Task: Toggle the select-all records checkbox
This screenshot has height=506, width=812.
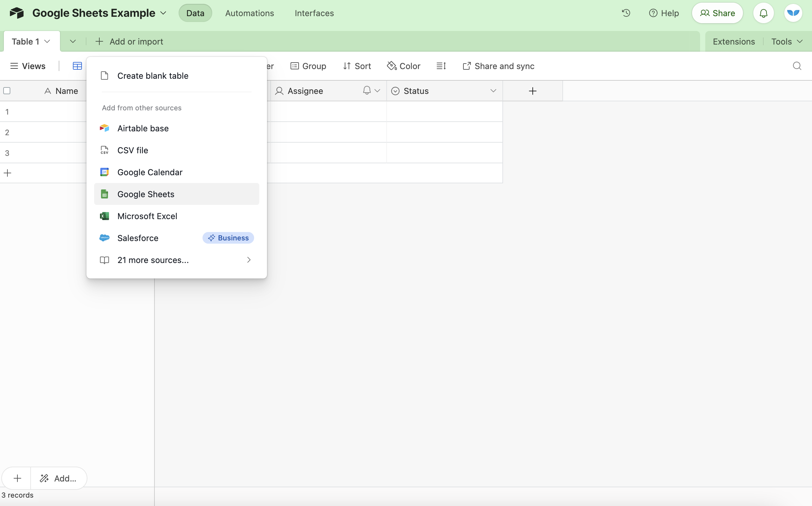Action: tap(7, 91)
